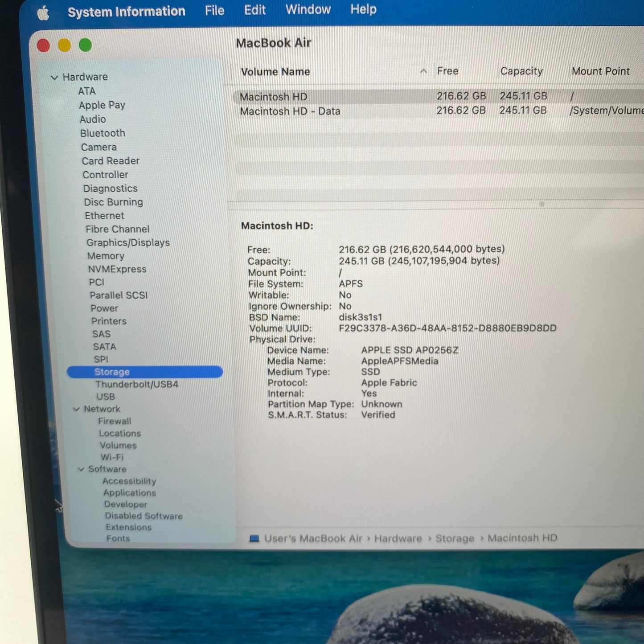Select Bluetooth in the sidebar

(103, 133)
